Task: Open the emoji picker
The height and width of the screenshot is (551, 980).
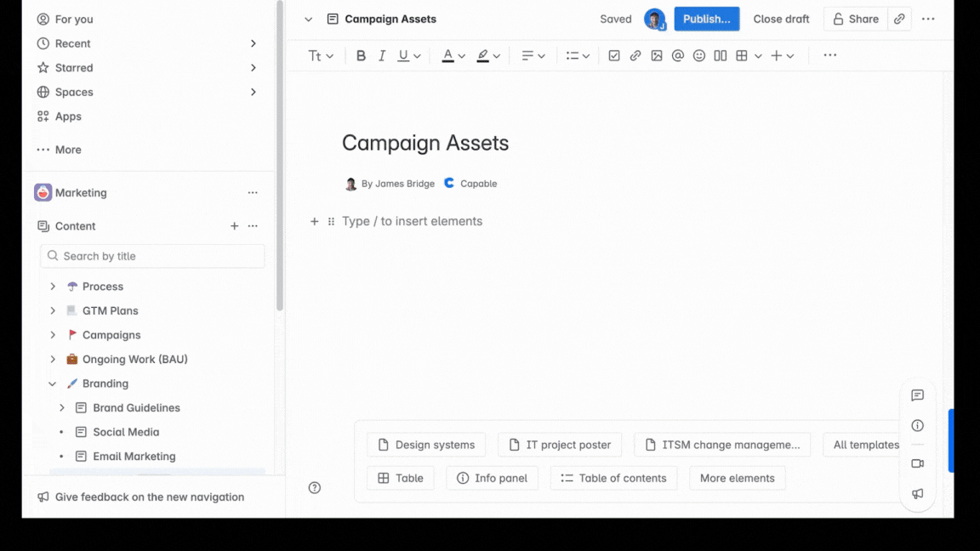Action: click(699, 54)
